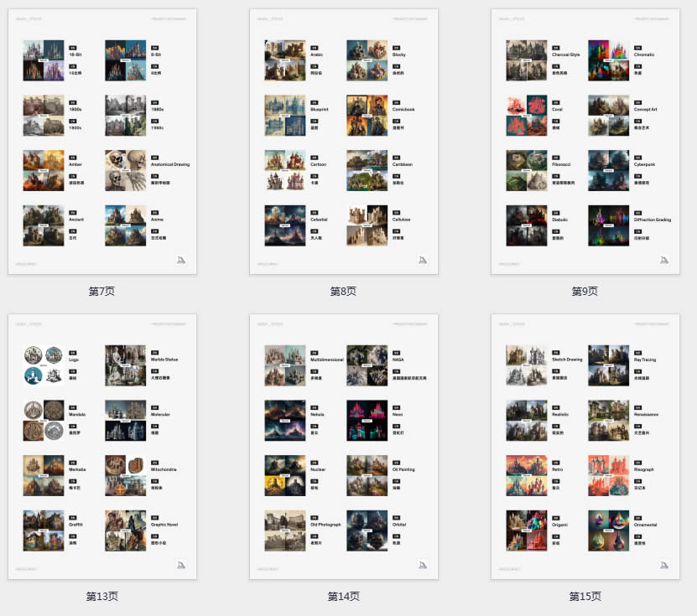697x616 pixels.
Task: Click the round Logo style images
Action: click(x=44, y=365)
